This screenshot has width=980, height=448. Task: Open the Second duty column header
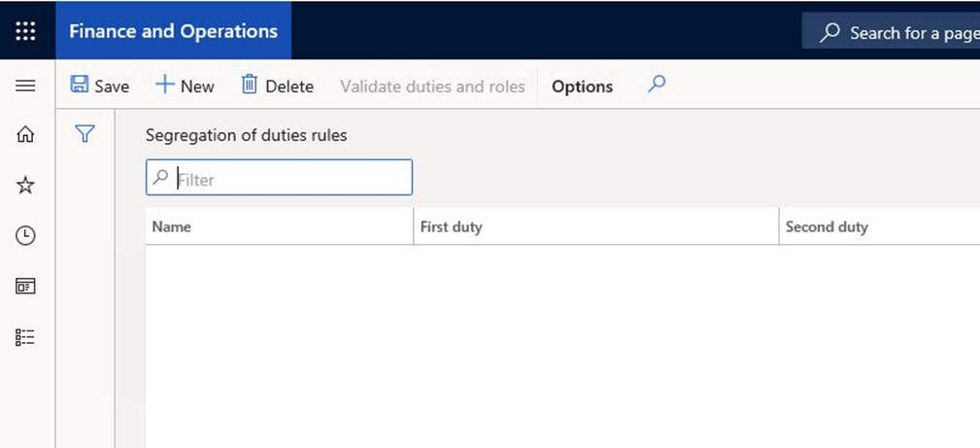(x=880, y=226)
